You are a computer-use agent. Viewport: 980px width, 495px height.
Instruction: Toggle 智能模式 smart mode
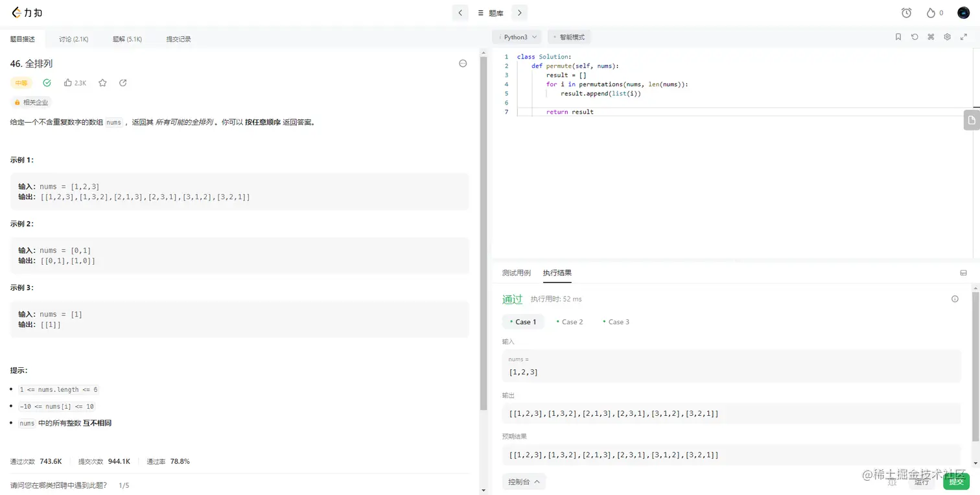570,37
